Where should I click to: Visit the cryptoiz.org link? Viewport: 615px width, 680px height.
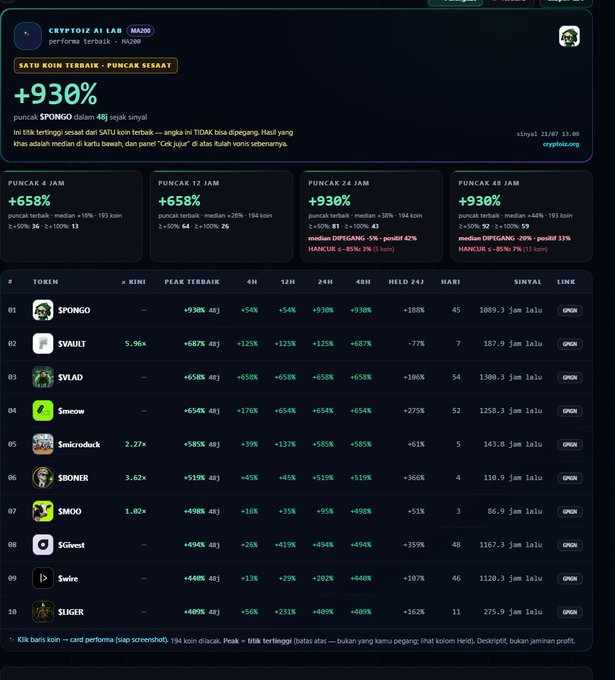(561, 144)
